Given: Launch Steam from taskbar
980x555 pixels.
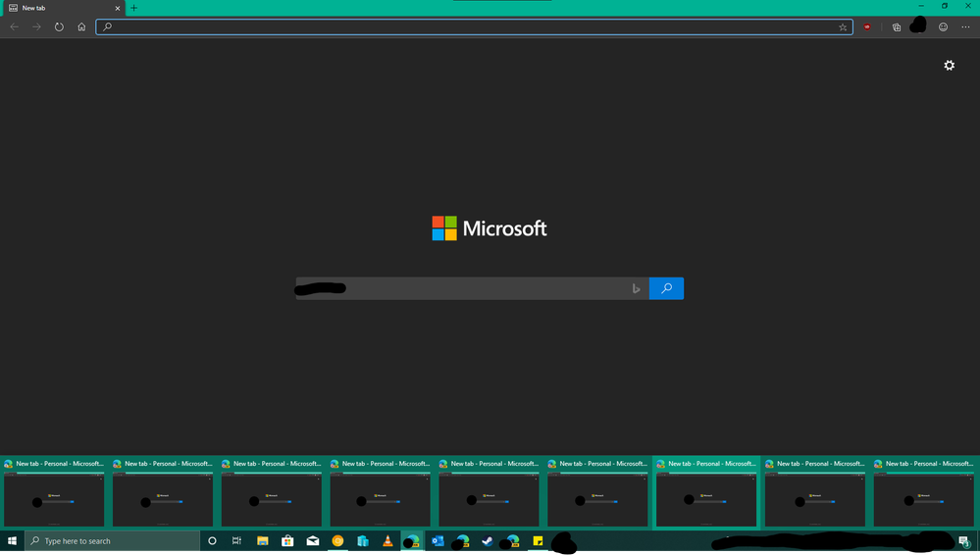Looking at the screenshot, I should point(488,540).
